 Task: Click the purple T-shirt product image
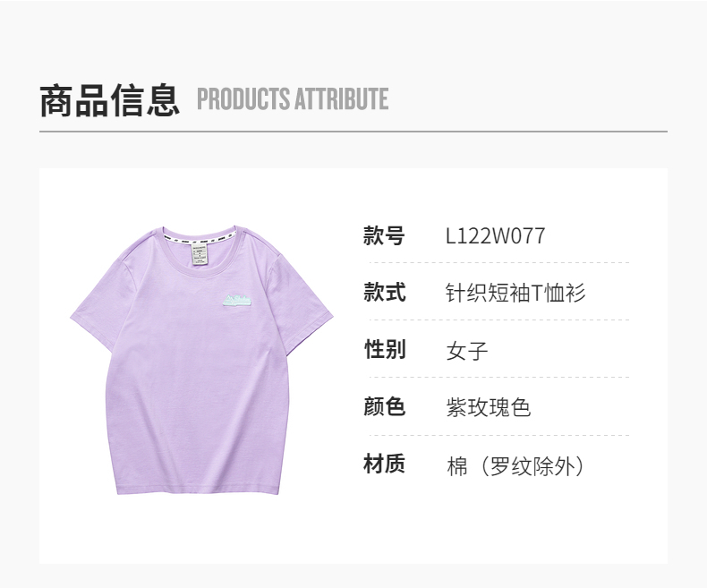pyautogui.click(x=201, y=360)
